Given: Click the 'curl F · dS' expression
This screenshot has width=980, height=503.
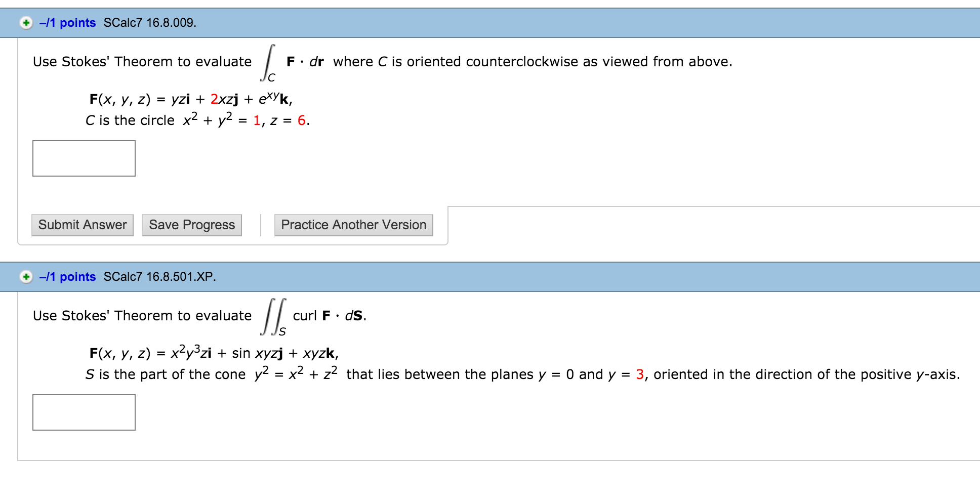Looking at the screenshot, I should pyautogui.click(x=329, y=316).
